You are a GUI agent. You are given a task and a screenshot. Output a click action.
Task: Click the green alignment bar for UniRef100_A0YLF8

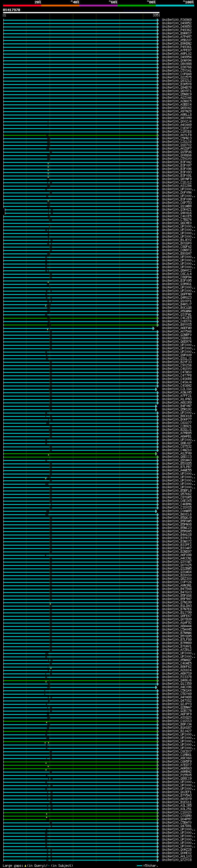tap(81, 135)
